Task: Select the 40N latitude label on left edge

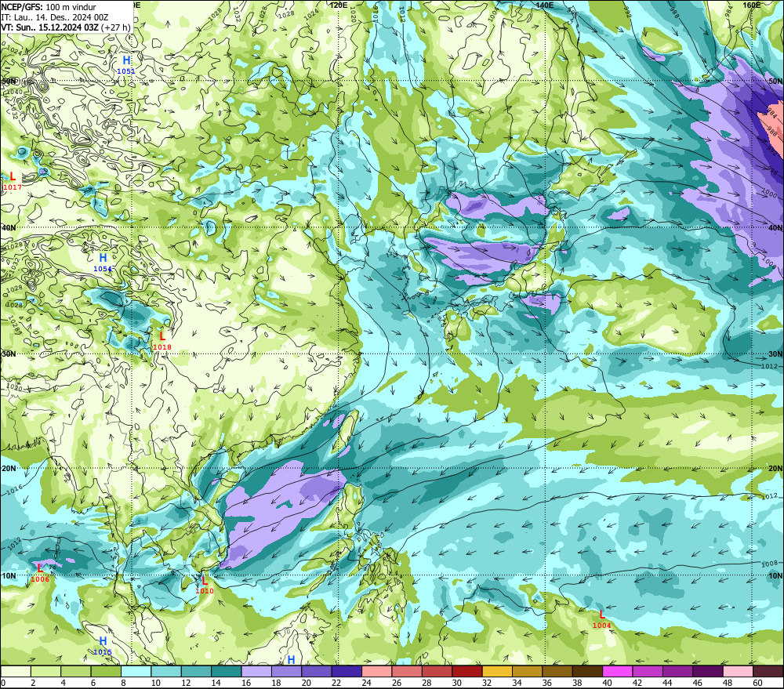Action: tap(9, 227)
